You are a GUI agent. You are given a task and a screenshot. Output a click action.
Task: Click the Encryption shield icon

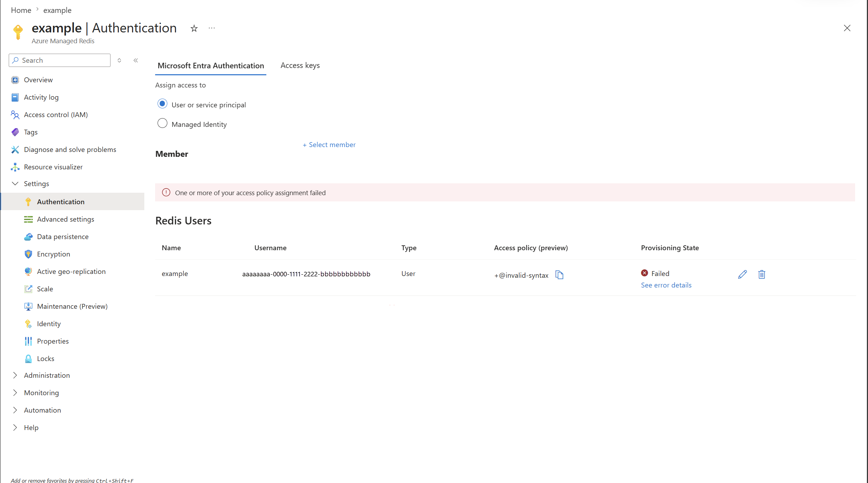(28, 254)
